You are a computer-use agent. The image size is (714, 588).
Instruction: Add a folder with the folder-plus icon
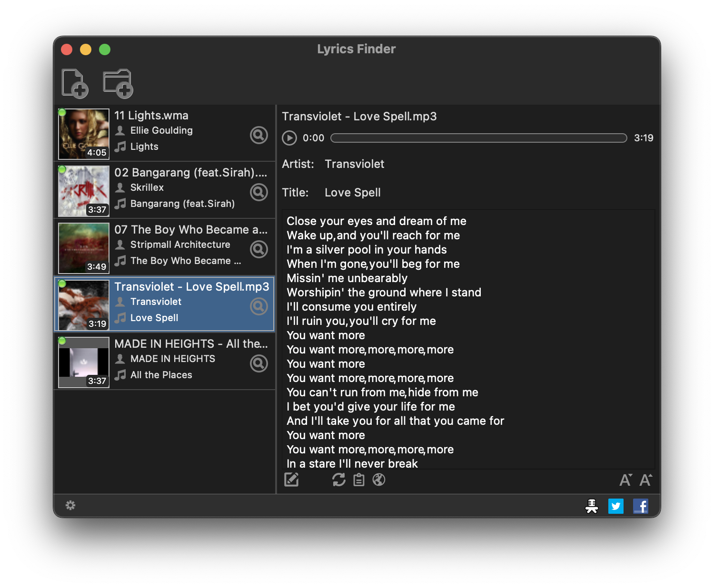[118, 84]
